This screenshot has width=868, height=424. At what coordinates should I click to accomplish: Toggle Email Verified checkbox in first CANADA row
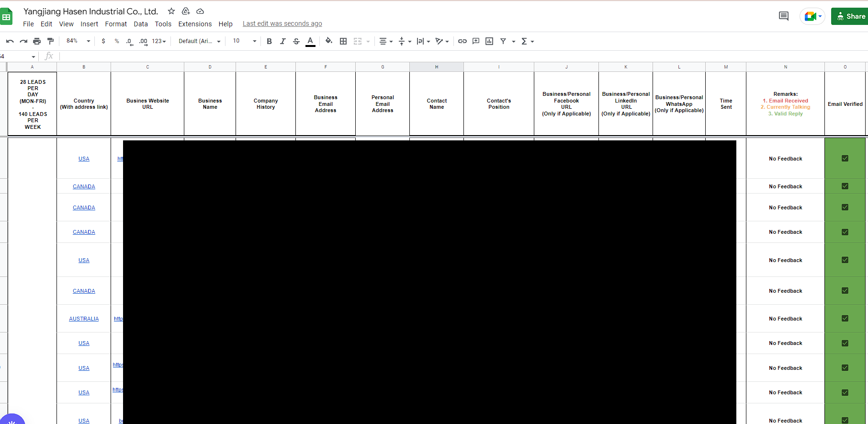pos(845,186)
